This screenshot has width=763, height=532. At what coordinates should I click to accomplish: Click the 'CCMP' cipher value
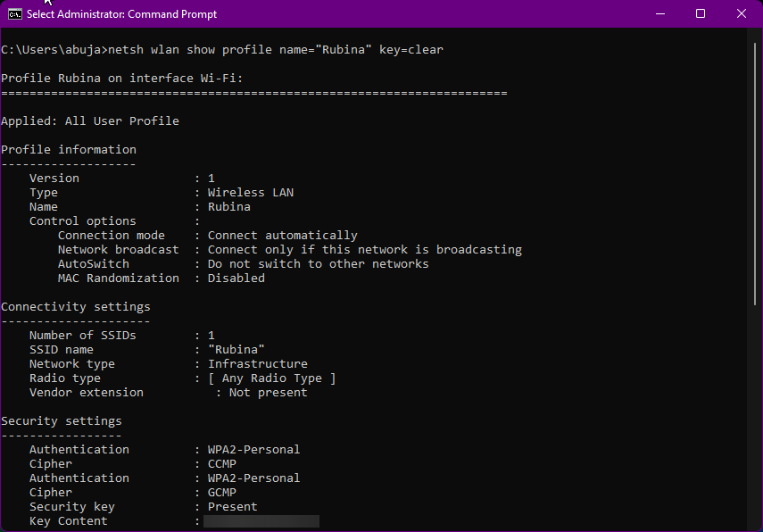click(x=221, y=464)
